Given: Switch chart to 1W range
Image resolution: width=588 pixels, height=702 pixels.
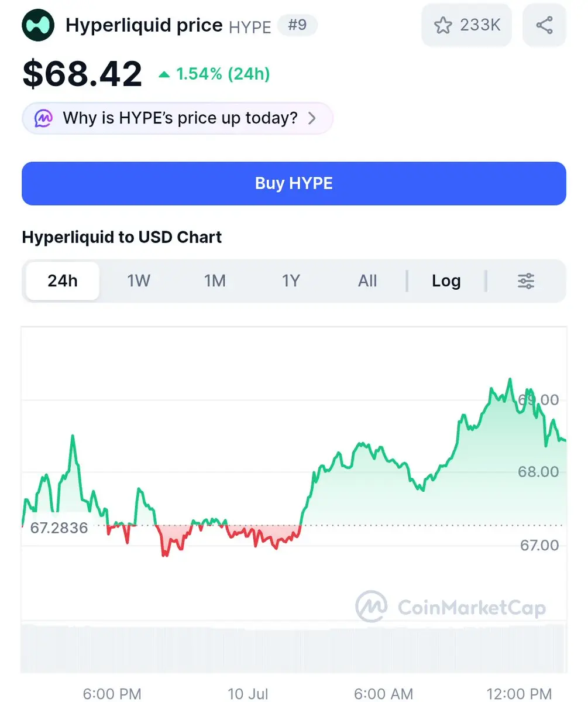Looking at the screenshot, I should 139,280.
